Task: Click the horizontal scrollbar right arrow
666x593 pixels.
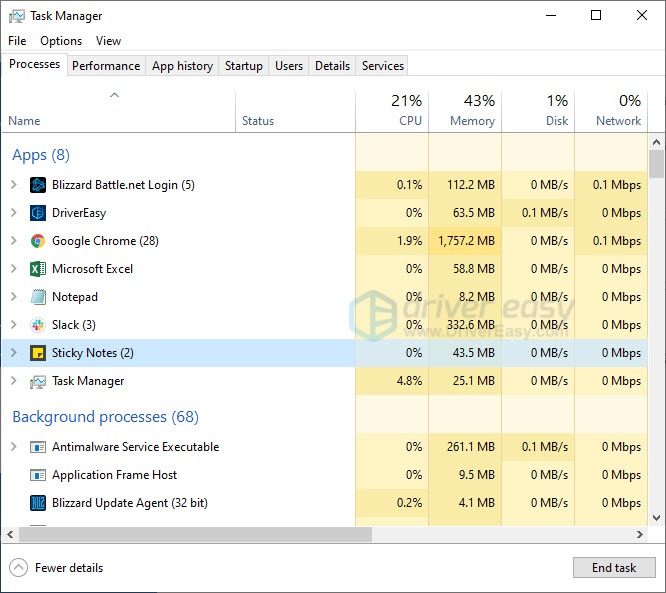Action: pyautogui.click(x=640, y=534)
